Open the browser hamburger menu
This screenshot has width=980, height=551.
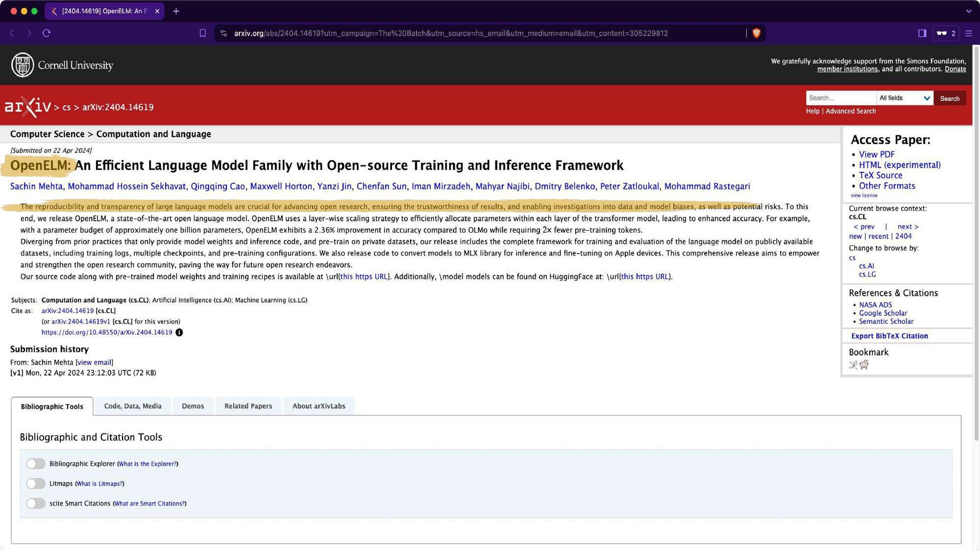(969, 33)
